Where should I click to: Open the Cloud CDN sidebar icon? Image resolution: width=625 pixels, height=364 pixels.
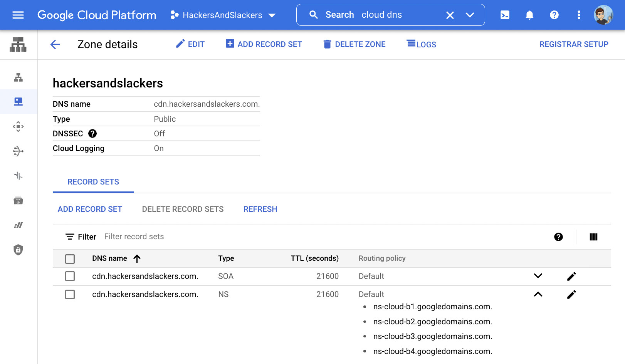(18, 126)
